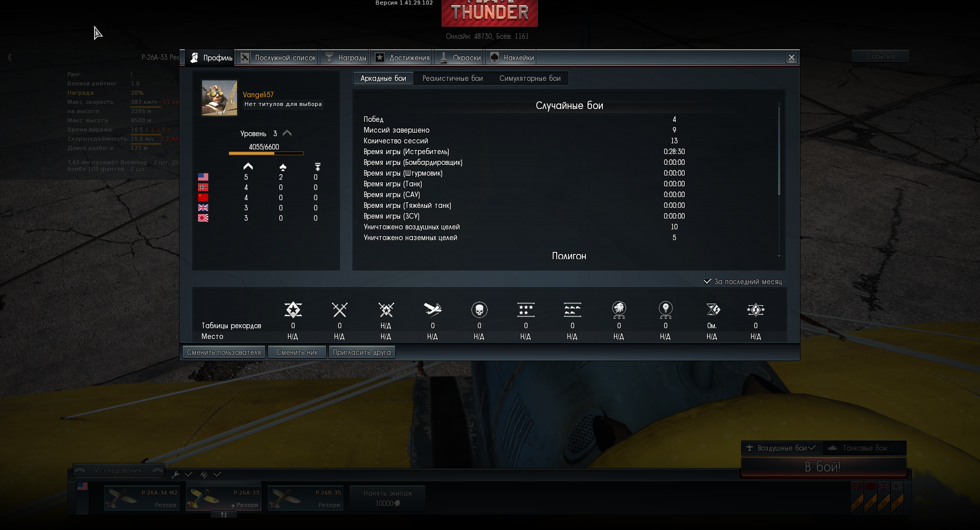Click the wrench auto-repair icon
The width and height of the screenshot is (980, 530).
click(x=176, y=474)
